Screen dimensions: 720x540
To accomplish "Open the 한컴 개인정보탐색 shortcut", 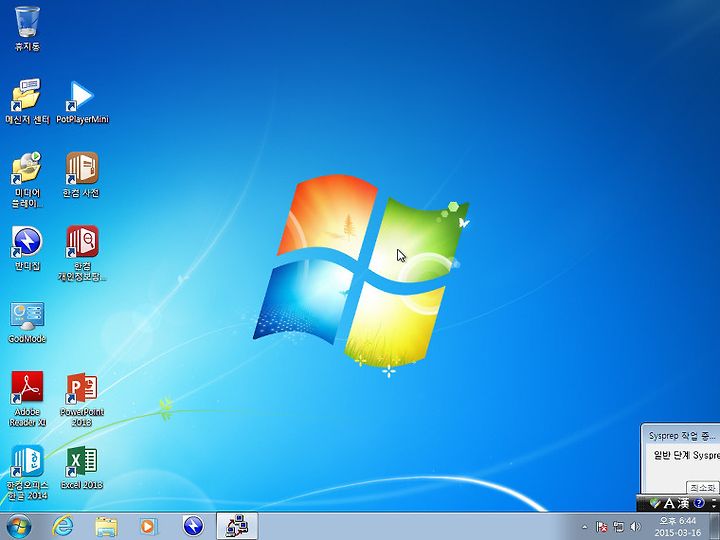I will (x=82, y=253).
